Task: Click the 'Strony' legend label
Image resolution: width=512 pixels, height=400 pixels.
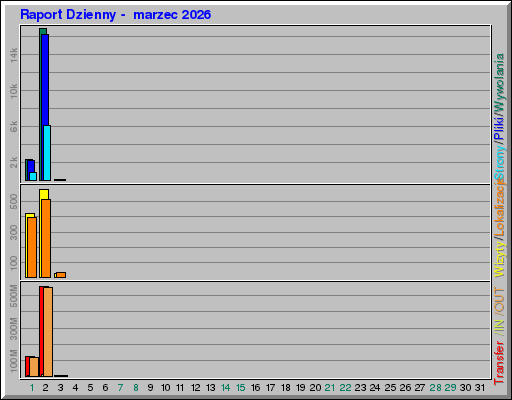Action: click(x=500, y=163)
